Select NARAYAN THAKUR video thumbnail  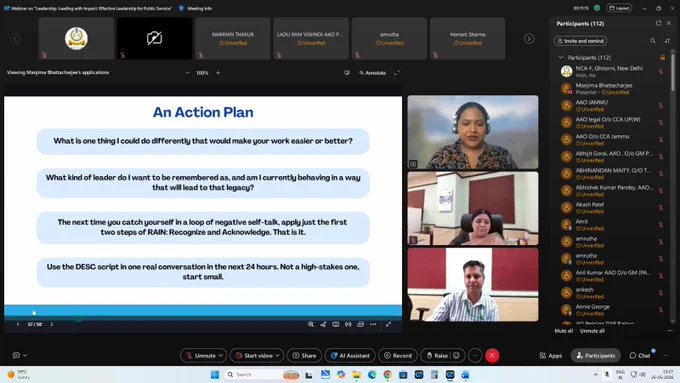click(x=233, y=39)
